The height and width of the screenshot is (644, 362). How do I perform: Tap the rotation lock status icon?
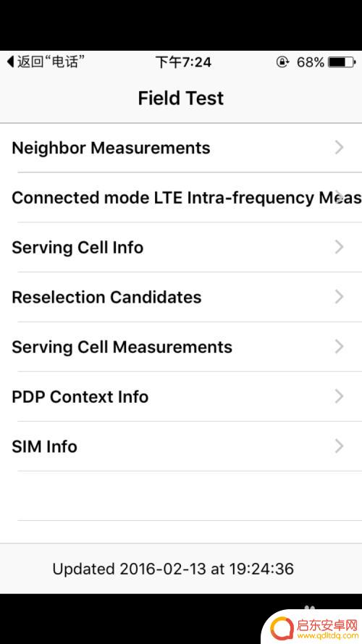282,62
